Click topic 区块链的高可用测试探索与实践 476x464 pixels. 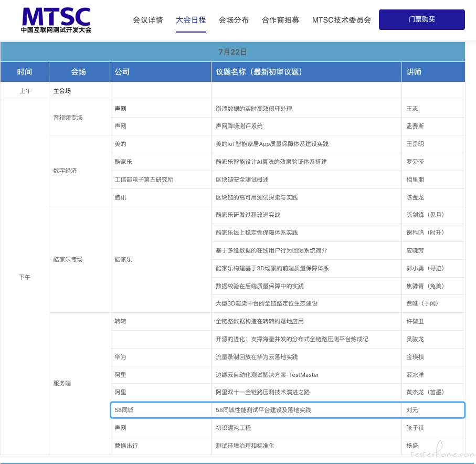(x=257, y=198)
